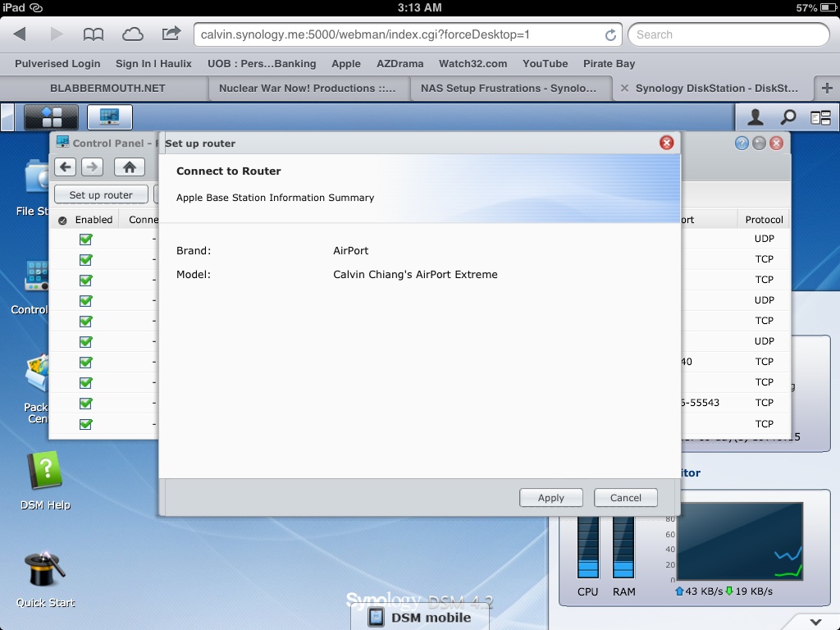Screen dimensions: 840x630
Task: Select Calvin Chiang's AirPort Extreme text
Action: [x=415, y=274]
